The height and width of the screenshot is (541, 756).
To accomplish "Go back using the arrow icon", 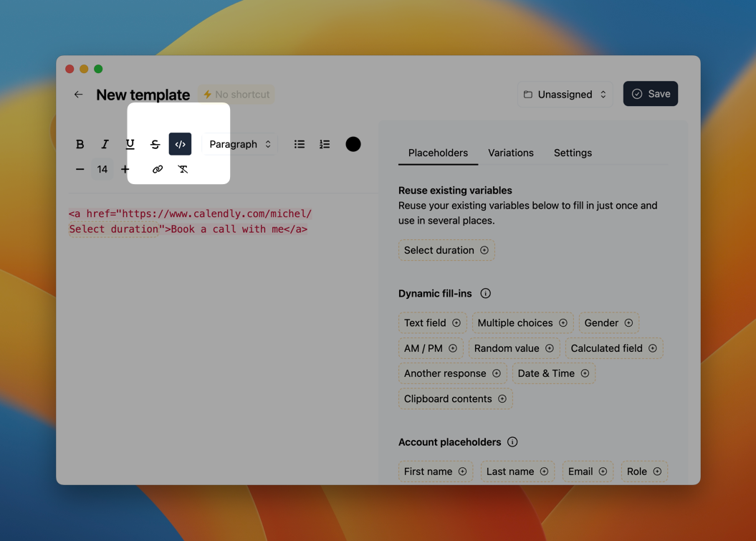I will [x=79, y=95].
